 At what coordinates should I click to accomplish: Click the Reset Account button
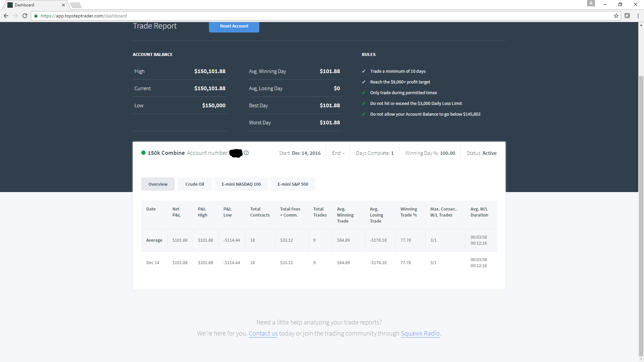coord(234,26)
